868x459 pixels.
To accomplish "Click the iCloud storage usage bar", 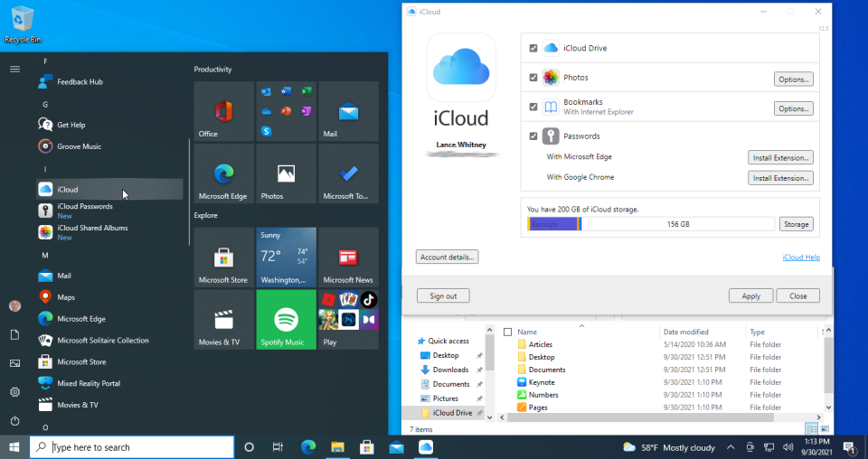I will pyautogui.click(x=651, y=224).
